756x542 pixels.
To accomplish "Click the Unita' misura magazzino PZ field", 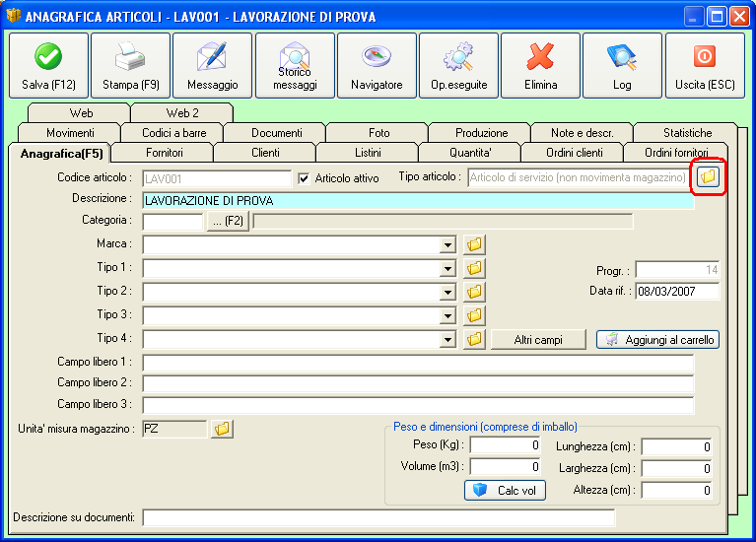I will [174, 429].
